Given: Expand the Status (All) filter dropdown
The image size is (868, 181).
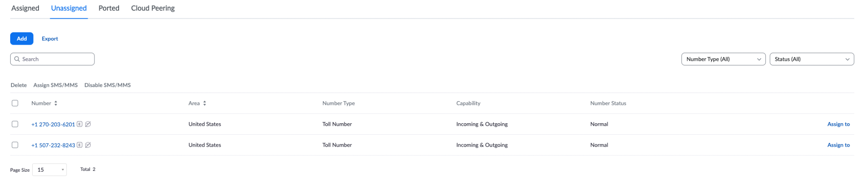Looking at the screenshot, I should point(812,59).
